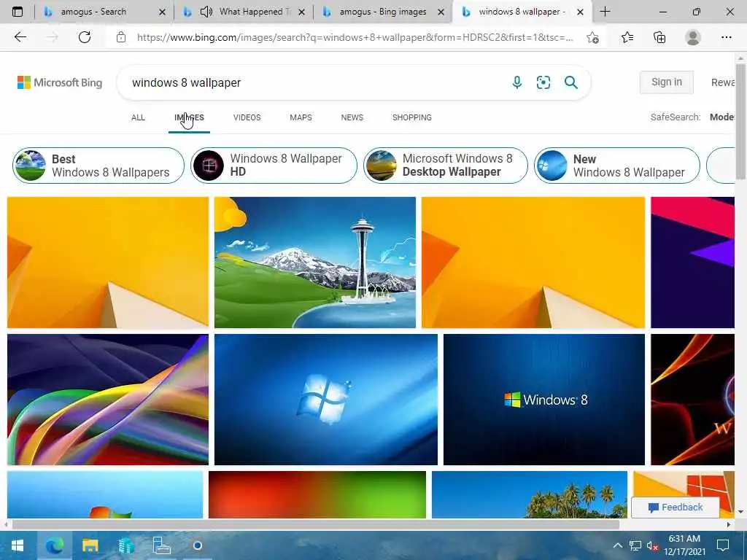Choose Windows 8 Wallpaper HD suggestion

pos(274,166)
